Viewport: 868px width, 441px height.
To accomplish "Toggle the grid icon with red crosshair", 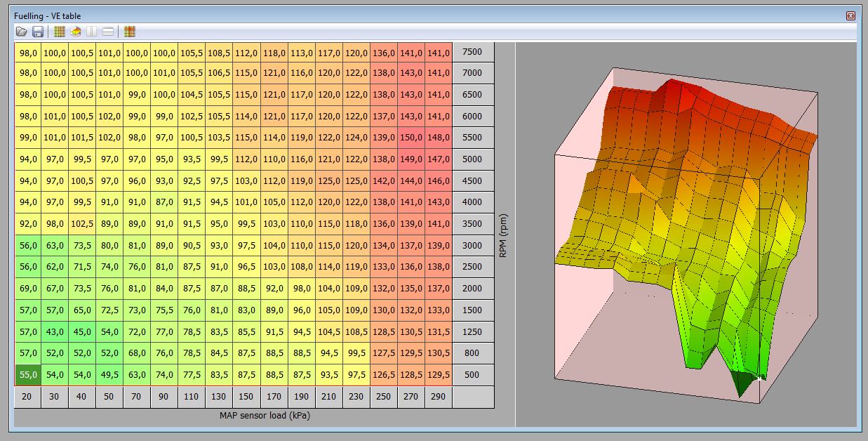I will [130, 32].
